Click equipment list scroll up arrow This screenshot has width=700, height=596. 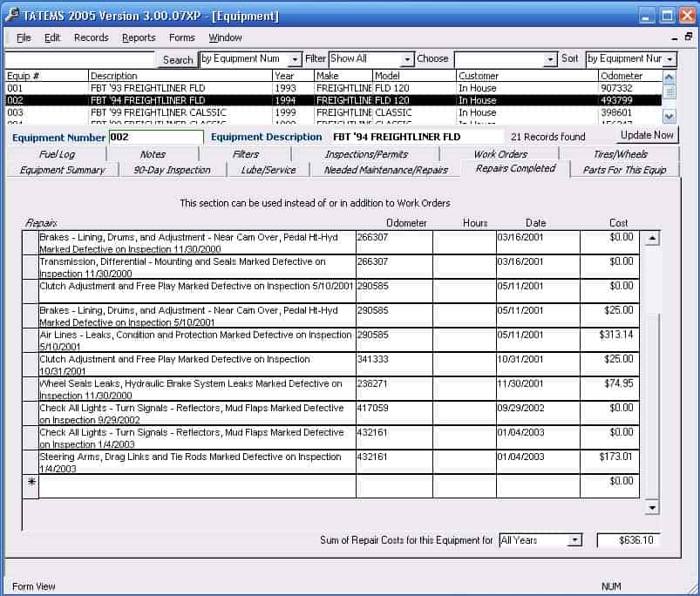click(x=669, y=78)
